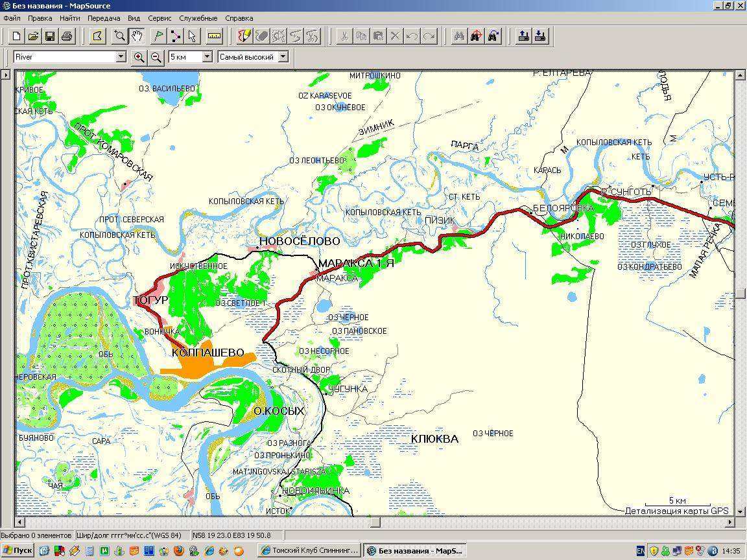Choose the Route tool
Screen dimensions: 747x560
pyautogui.click(x=175, y=36)
